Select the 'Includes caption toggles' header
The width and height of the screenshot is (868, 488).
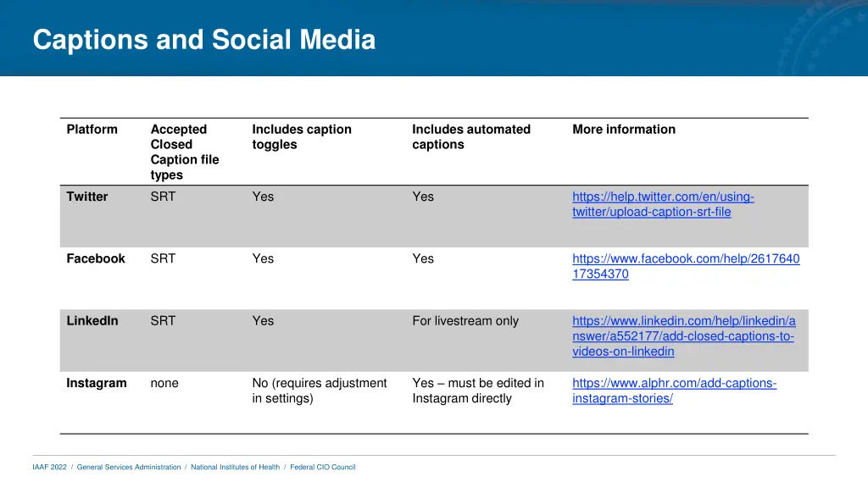[x=302, y=136]
